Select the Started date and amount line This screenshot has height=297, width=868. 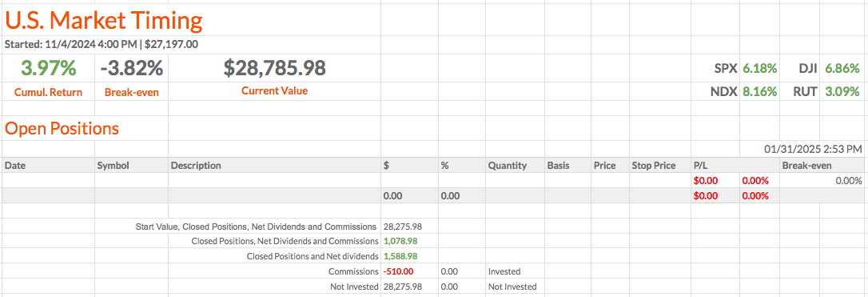click(x=101, y=44)
